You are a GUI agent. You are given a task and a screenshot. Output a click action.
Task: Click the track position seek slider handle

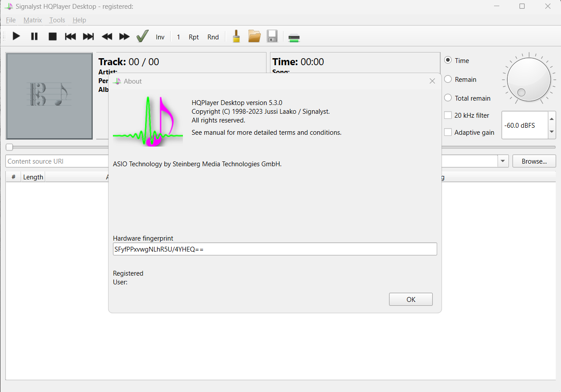9,147
